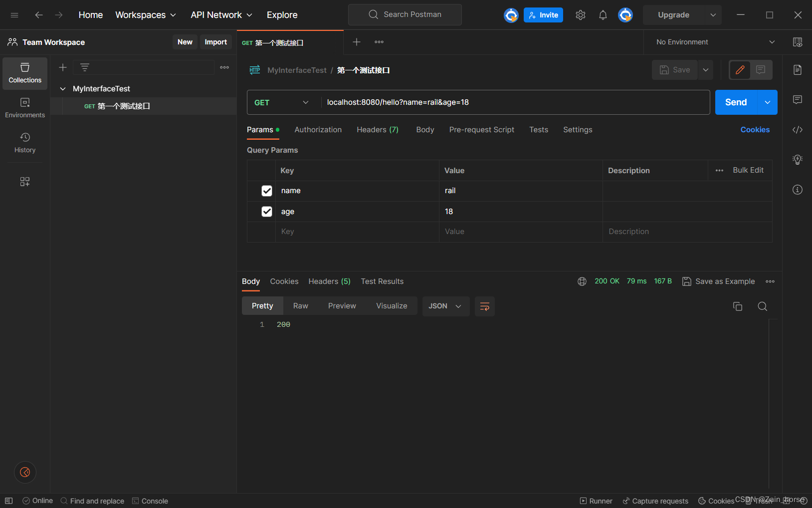Toggle response line wrapping icon

485,306
